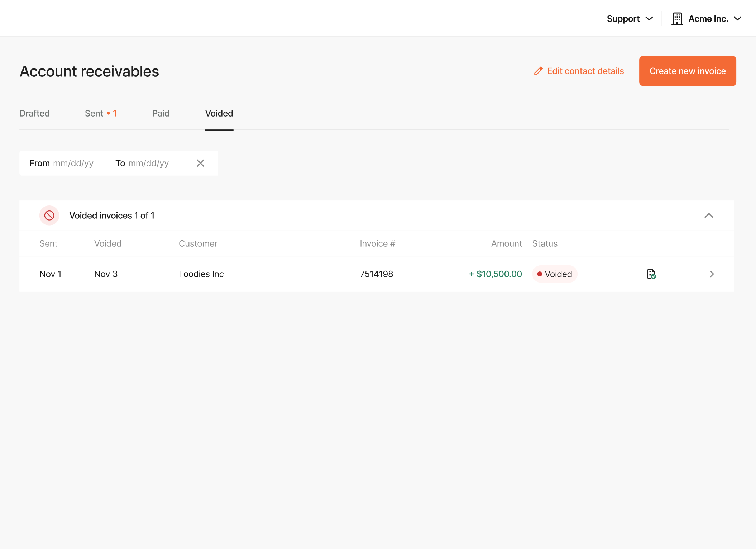The image size is (756, 549).
Task: Click the Status column header
Action: point(545,243)
